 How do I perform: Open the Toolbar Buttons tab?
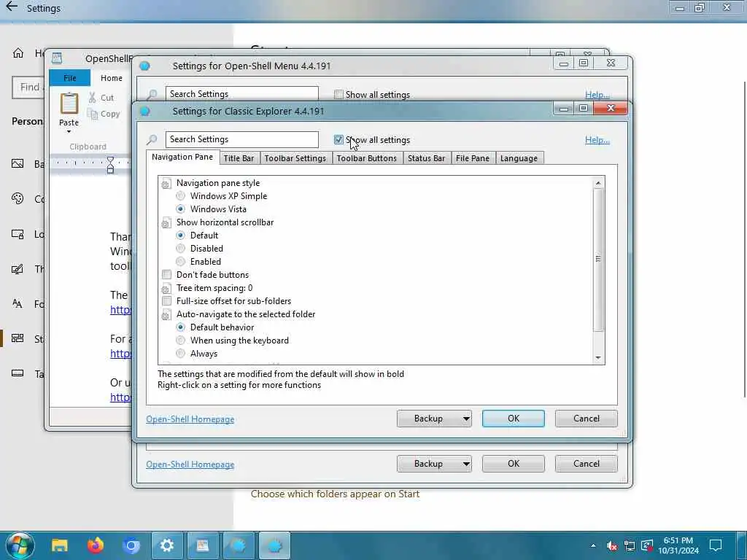point(367,158)
